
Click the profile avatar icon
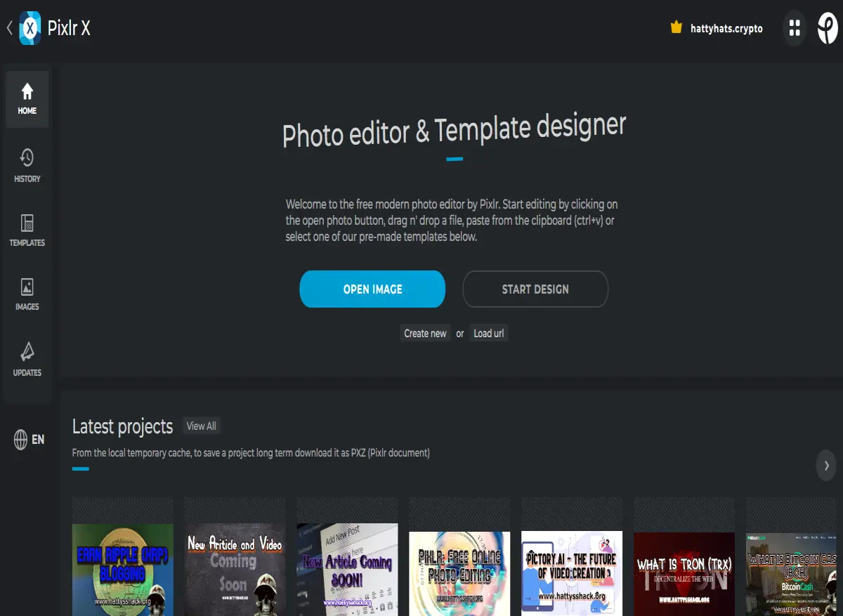tap(828, 28)
